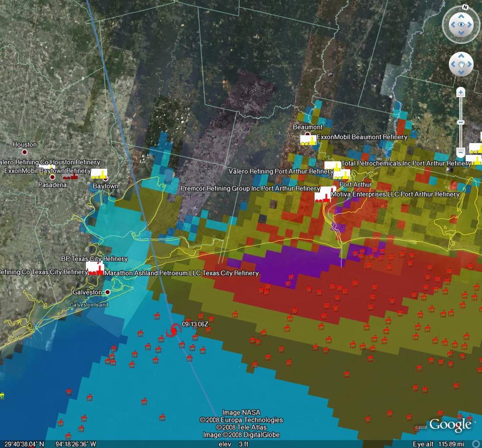Click the Marathon Ashland Texas City Refinery label
The width and height of the screenshot is (482, 448).
[182, 273]
